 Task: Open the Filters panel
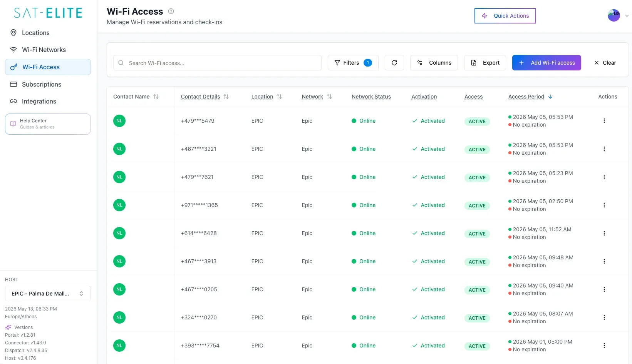(x=353, y=63)
